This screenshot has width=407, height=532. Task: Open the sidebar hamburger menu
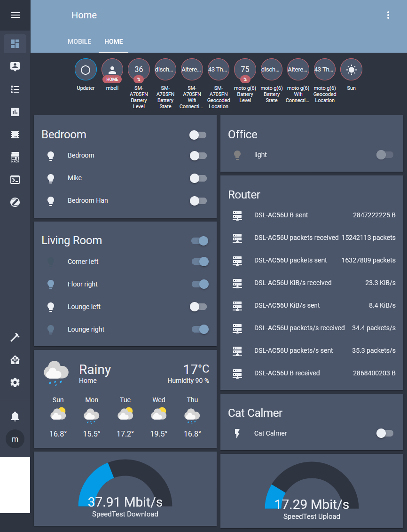coord(15,15)
